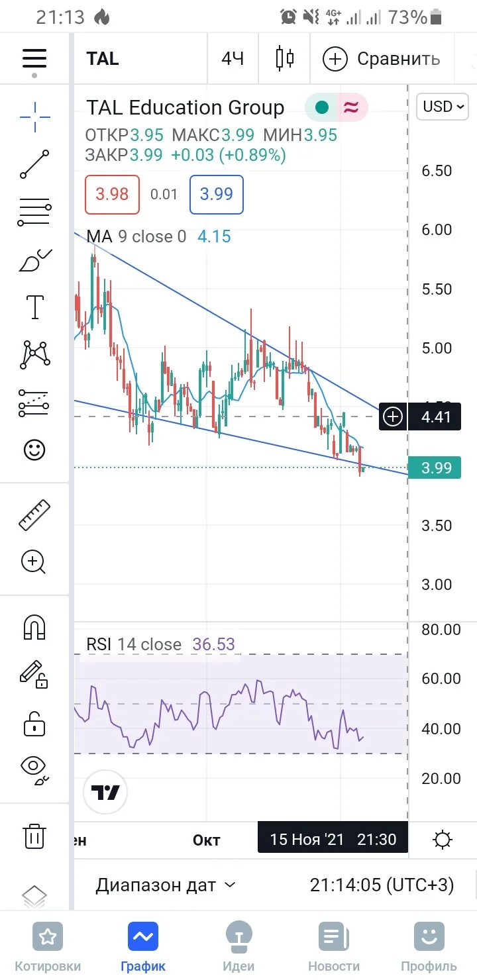Remove drawings with the trash icon
The image size is (477, 980).
(34, 836)
